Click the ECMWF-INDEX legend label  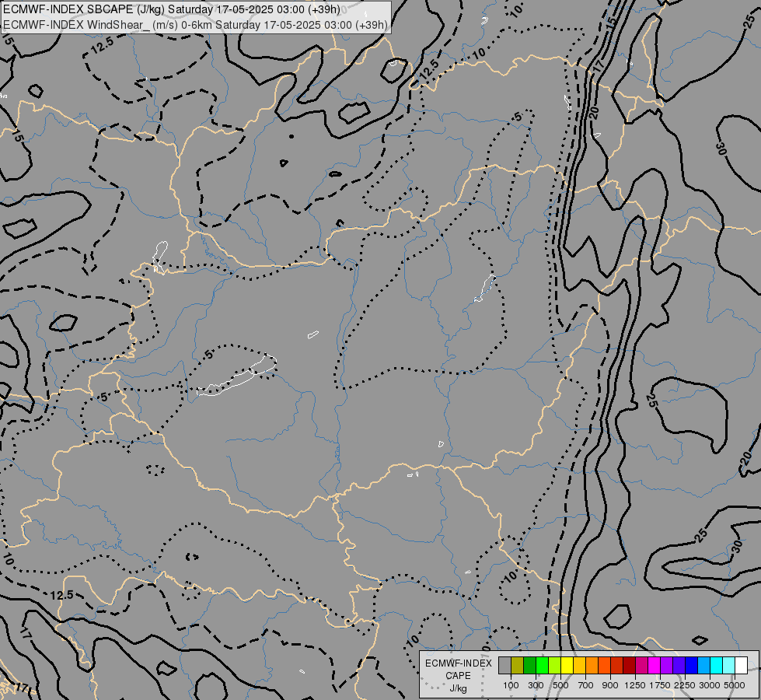click(458, 663)
